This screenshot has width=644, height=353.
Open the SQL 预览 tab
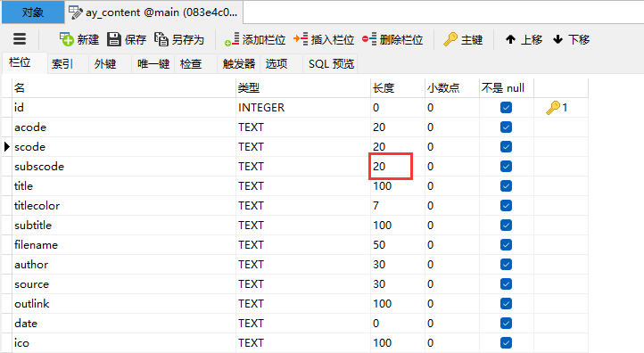(x=331, y=63)
